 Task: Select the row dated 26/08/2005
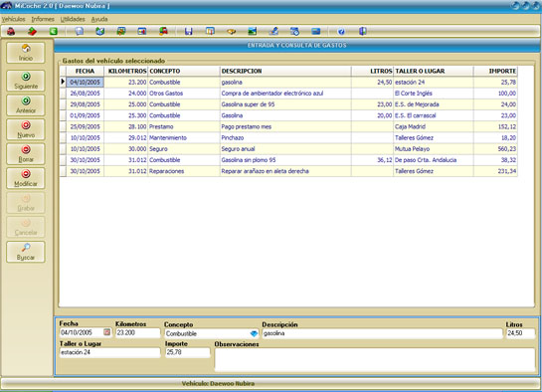pos(288,94)
